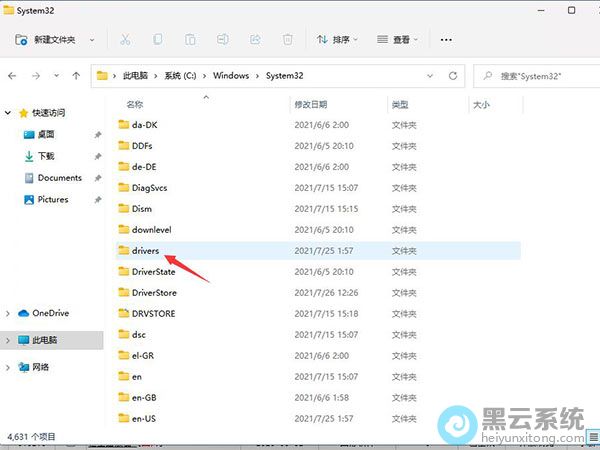Viewport: 600px width, 450px height.
Task: Click the System32 search box
Action: (x=535, y=75)
